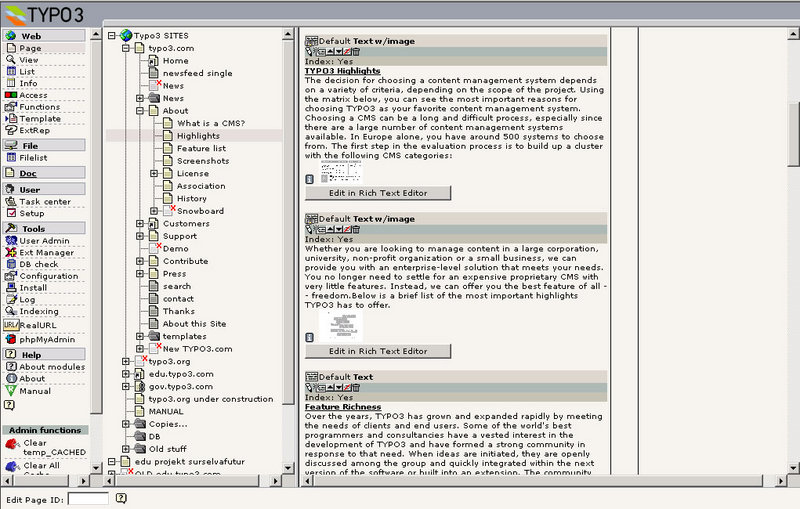The width and height of the screenshot is (800, 509).
Task: Open the Functions module
Action: pos(39,107)
